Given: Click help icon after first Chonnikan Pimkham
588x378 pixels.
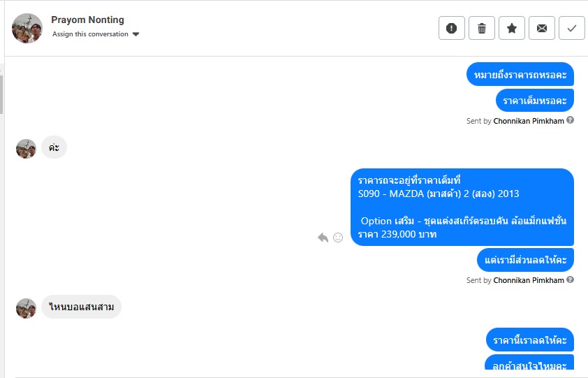Looking at the screenshot, I should 571,120.
